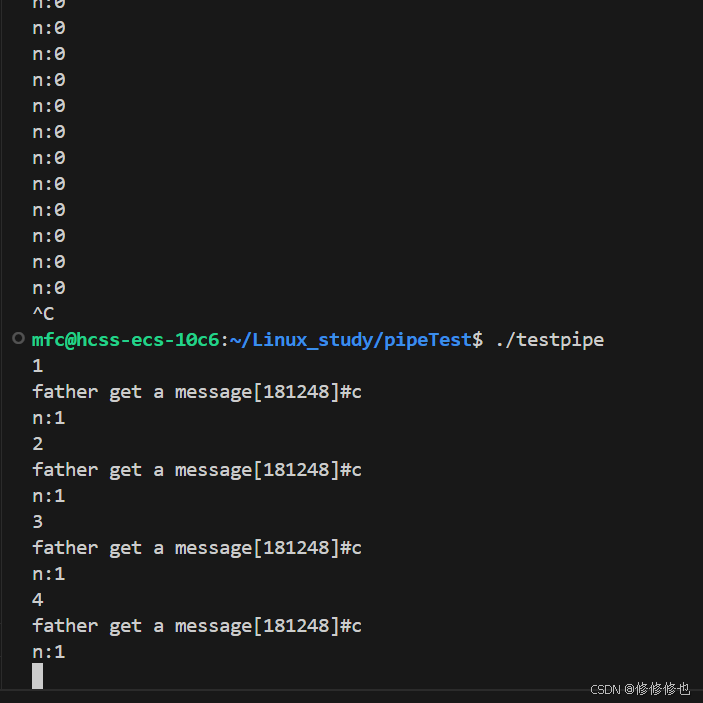Click the ^C interrupt line
Image resolution: width=703 pixels, height=703 pixels.
coord(43,314)
